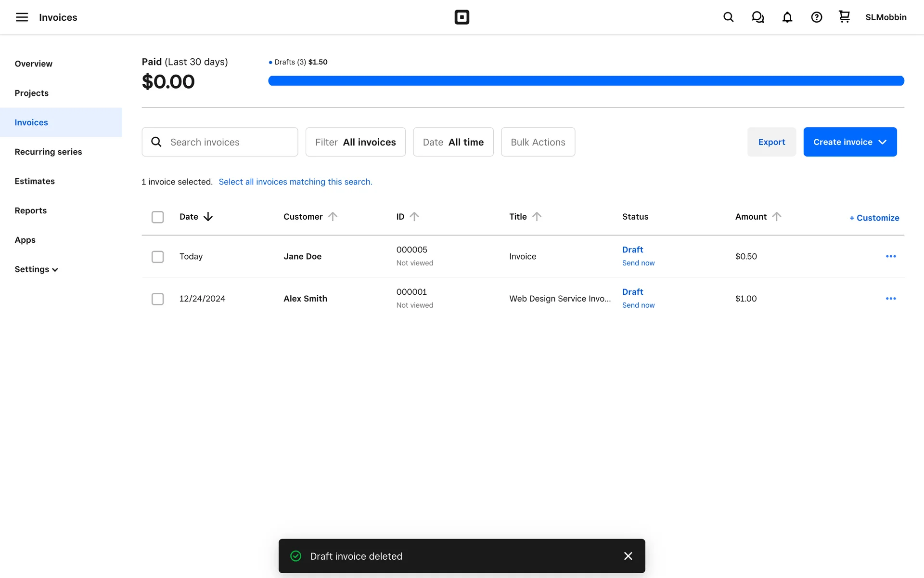This screenshot has width=924, height=578.
Task: Open the shopping cart icon
Action: [844, 17]
